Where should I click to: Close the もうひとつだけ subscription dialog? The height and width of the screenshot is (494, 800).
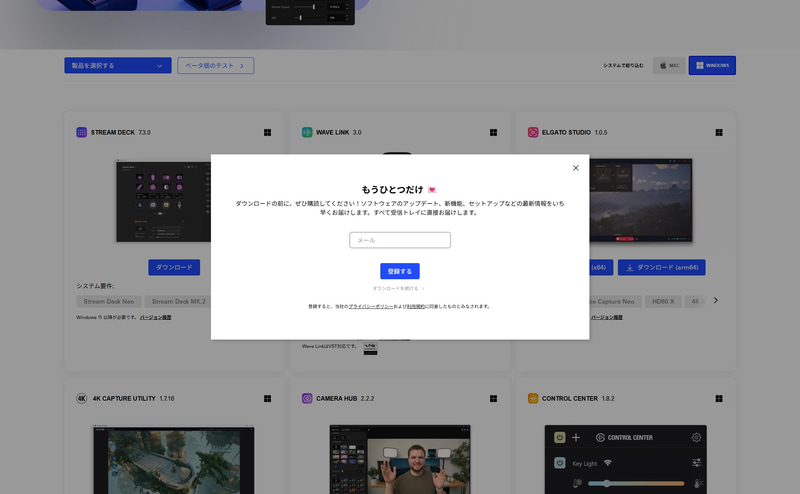coord(576,168)
